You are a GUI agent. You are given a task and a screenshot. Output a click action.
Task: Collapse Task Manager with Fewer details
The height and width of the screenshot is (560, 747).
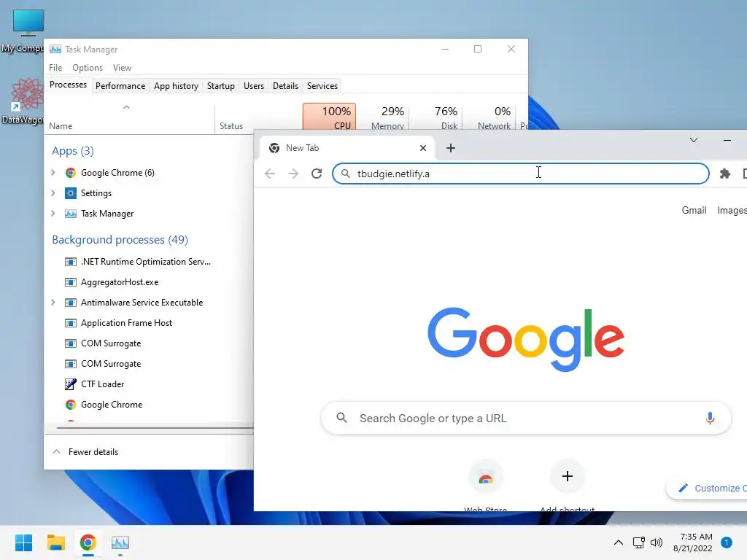(85, 452)
